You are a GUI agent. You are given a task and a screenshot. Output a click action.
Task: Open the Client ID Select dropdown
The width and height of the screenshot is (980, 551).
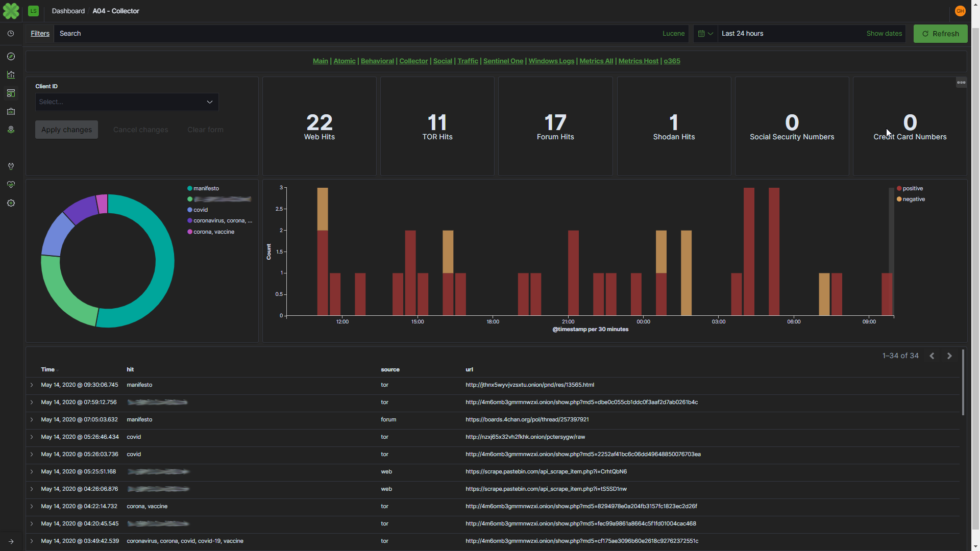[127, 102]
